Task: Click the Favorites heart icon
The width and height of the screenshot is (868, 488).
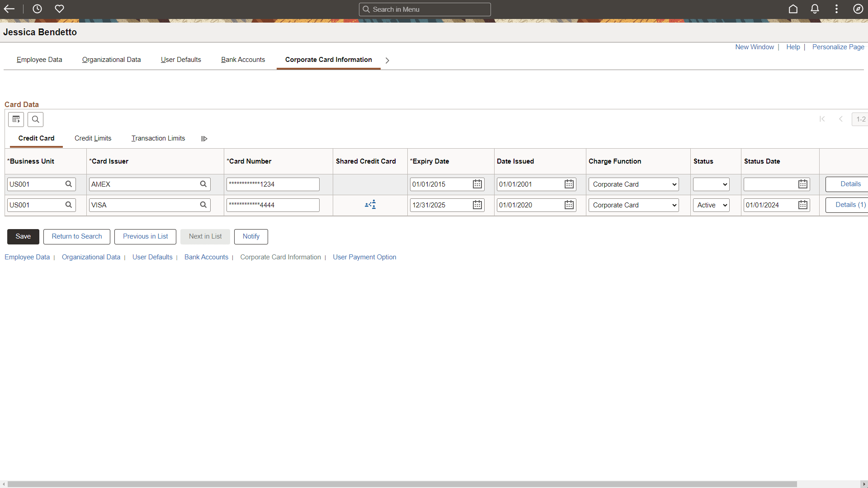Action: (x=59, y=9)
